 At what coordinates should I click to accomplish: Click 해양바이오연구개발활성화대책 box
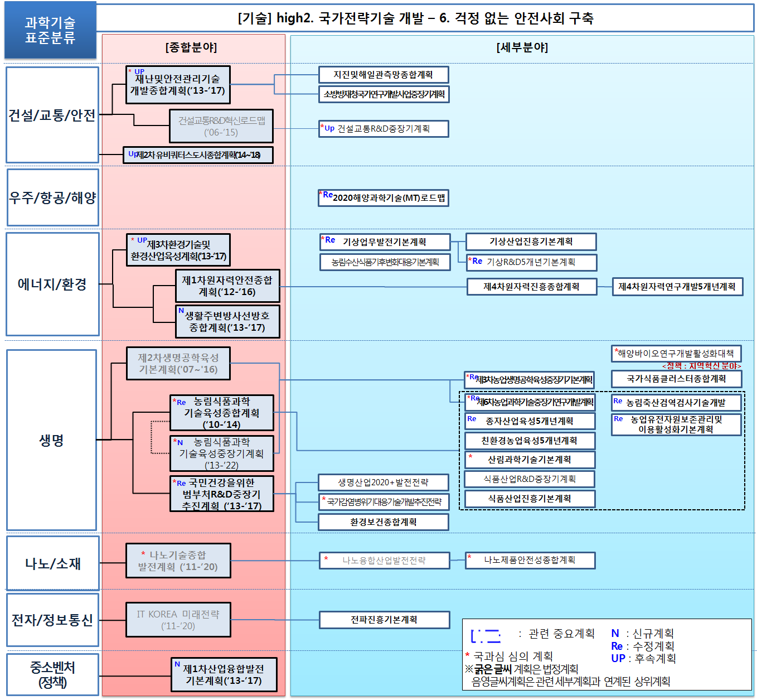pyautogui.click(x=676, y=354)
